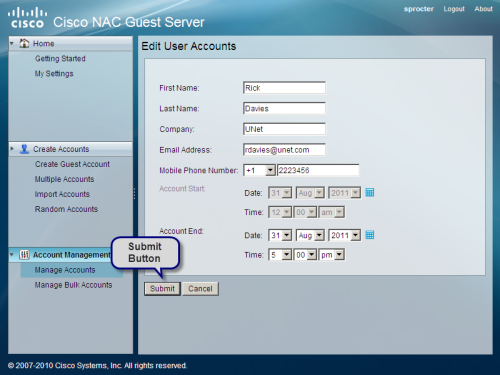This screenshot has width=500, height=375.
Task: Click the mobile phone number field
Action: (x=318, y=170)
